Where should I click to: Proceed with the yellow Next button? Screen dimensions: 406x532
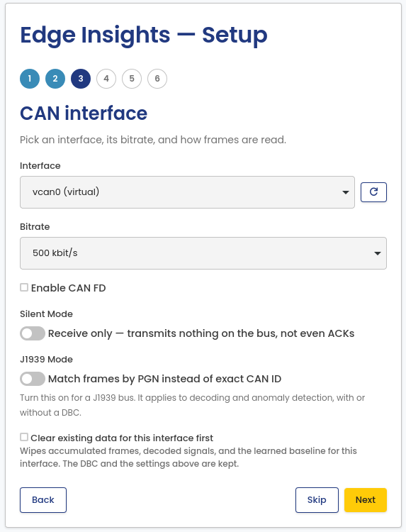click(x=366, y=500)
